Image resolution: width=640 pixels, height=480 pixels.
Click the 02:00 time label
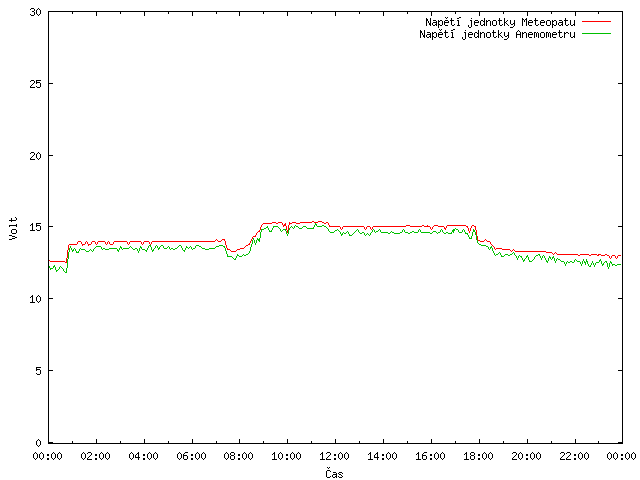click(96, 456)
